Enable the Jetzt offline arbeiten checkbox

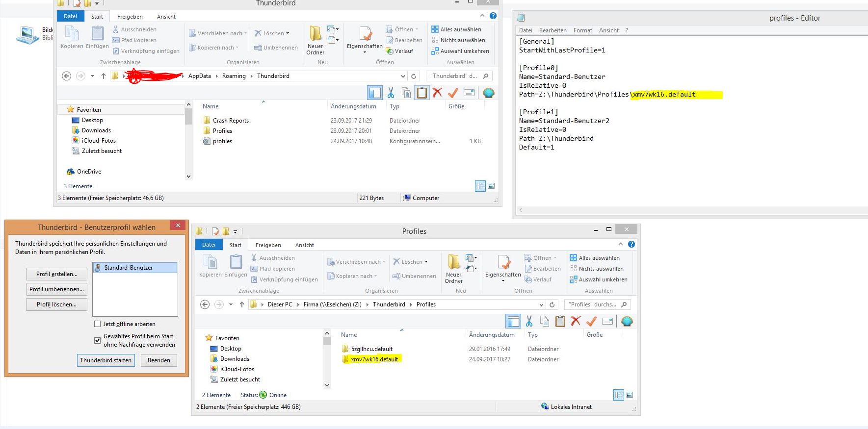97,324
